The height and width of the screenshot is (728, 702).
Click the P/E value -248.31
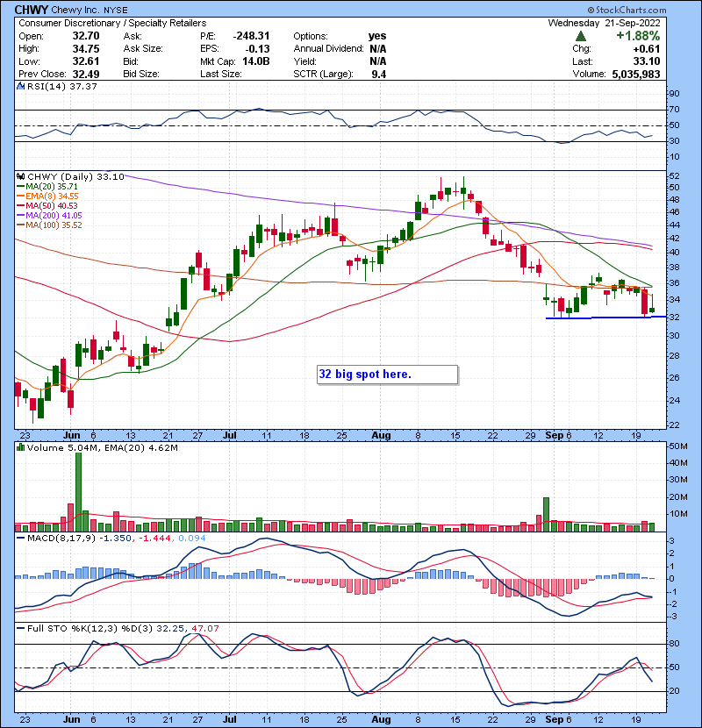[x=251, y=36]
